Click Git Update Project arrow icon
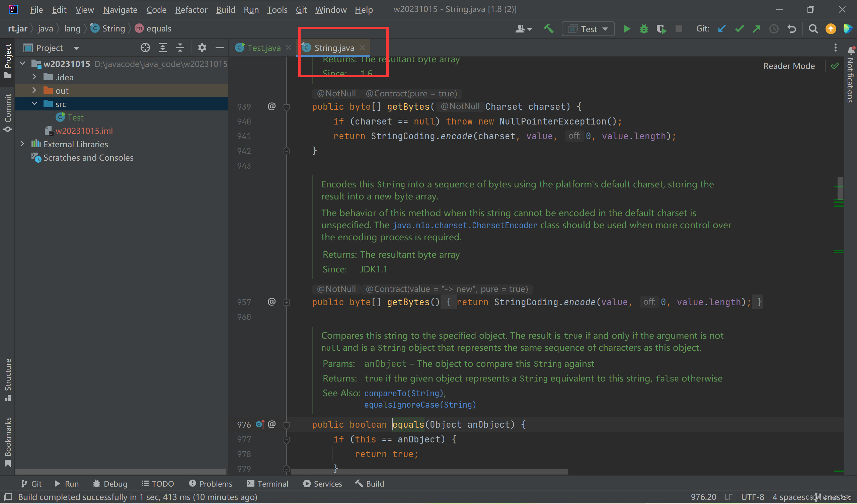This screenshot has height=504, width=857. pos(721,29)
